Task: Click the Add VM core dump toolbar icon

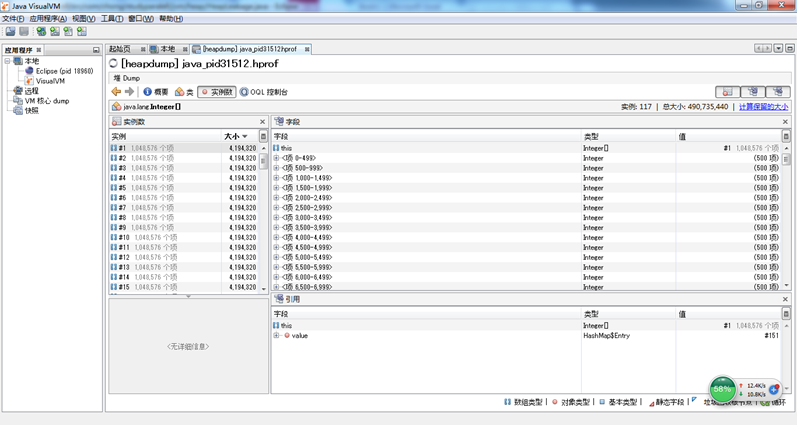Action: pos(68,32)
